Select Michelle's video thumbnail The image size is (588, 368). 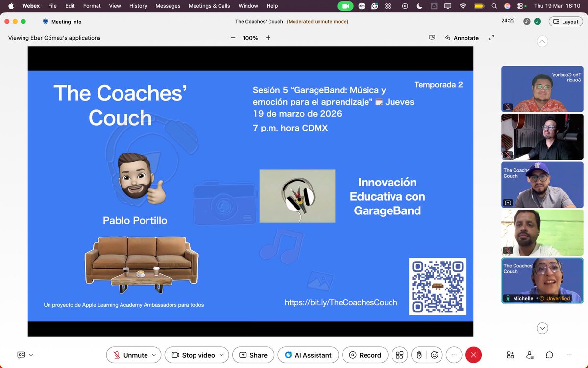click(x=542, y=280)
